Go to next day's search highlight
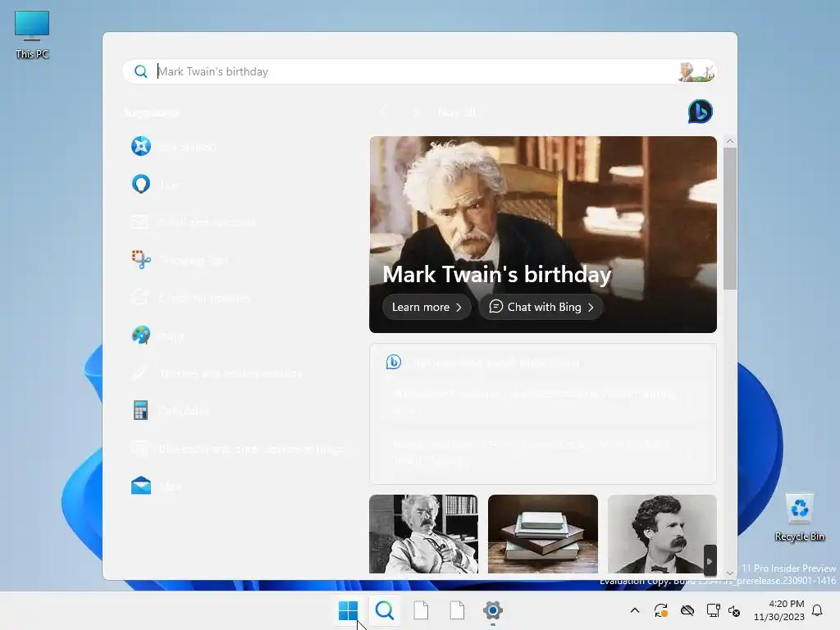Image resolution: width=840 pixels, height=630 pixels. 416,112
